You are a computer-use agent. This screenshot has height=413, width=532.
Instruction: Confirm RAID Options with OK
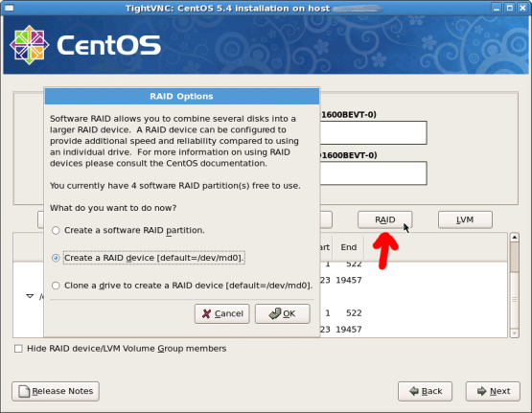(282, 313)
